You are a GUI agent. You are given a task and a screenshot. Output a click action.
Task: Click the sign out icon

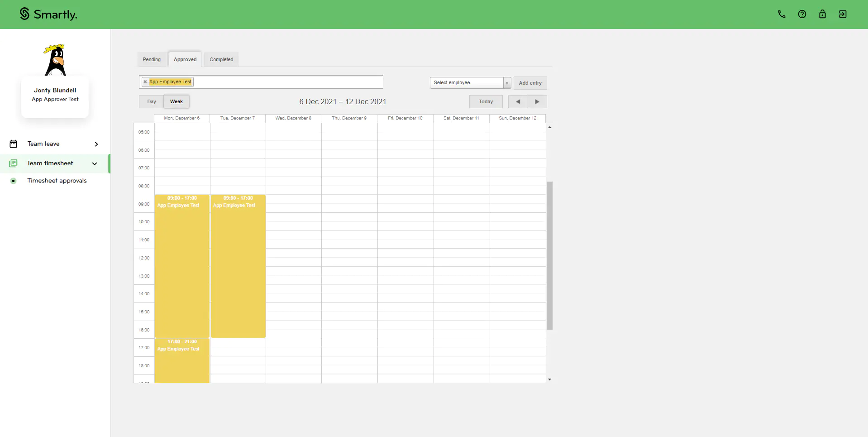[x=842, y=14]
